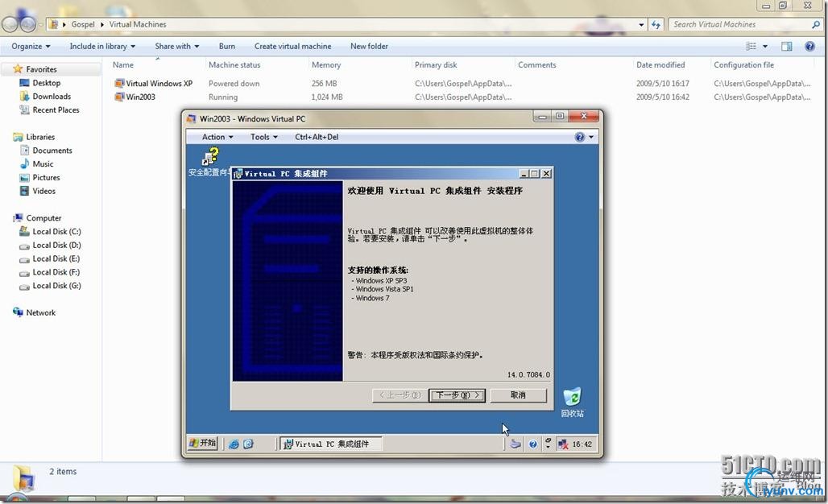Open the guest Recycle Bin icon
828x504 pixels.
coord(572,397)
